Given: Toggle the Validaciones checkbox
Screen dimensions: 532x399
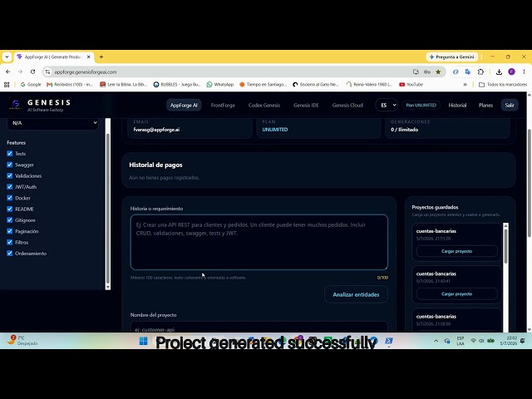Looking at the screenshot, I should tap(9, 175).
